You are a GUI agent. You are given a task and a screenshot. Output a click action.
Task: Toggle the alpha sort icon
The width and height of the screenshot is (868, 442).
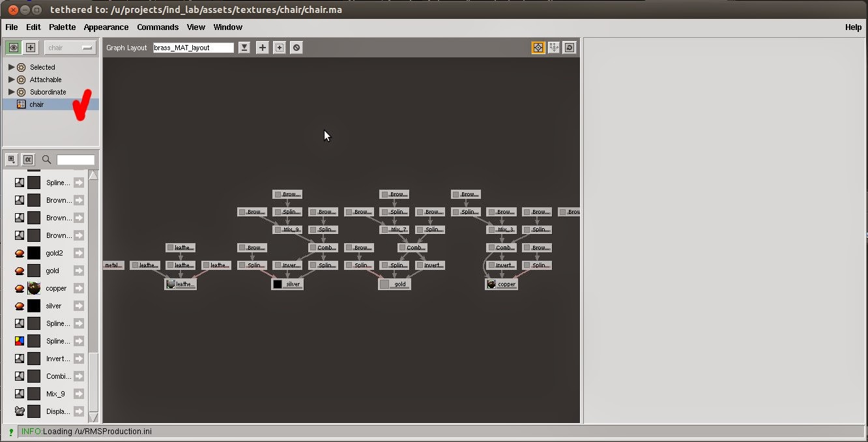pos(28,159)
